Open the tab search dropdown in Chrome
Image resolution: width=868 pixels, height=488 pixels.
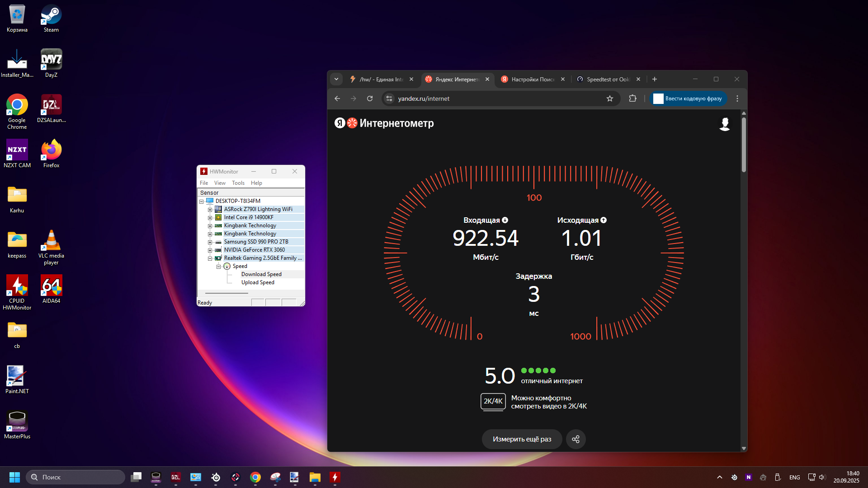(336, 79)
